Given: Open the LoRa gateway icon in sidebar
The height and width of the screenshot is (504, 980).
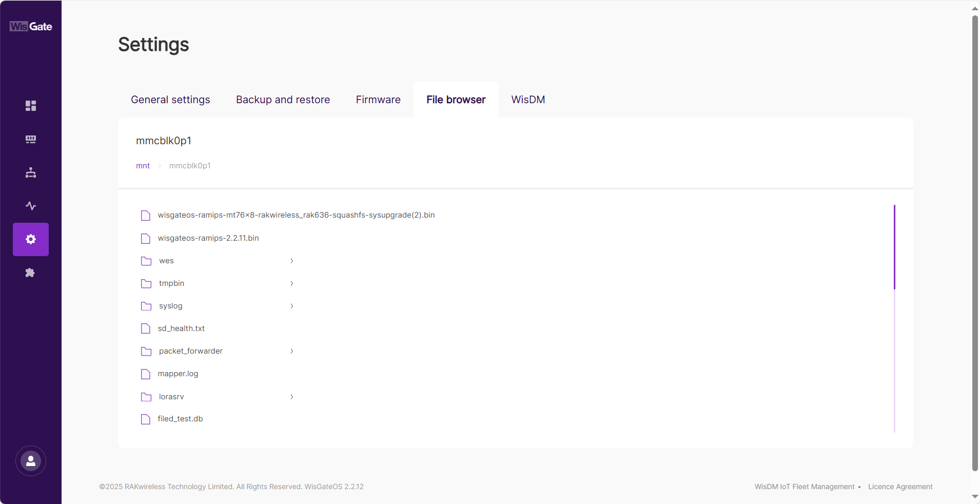Looking at the screenshot, I should coord(31,139).
